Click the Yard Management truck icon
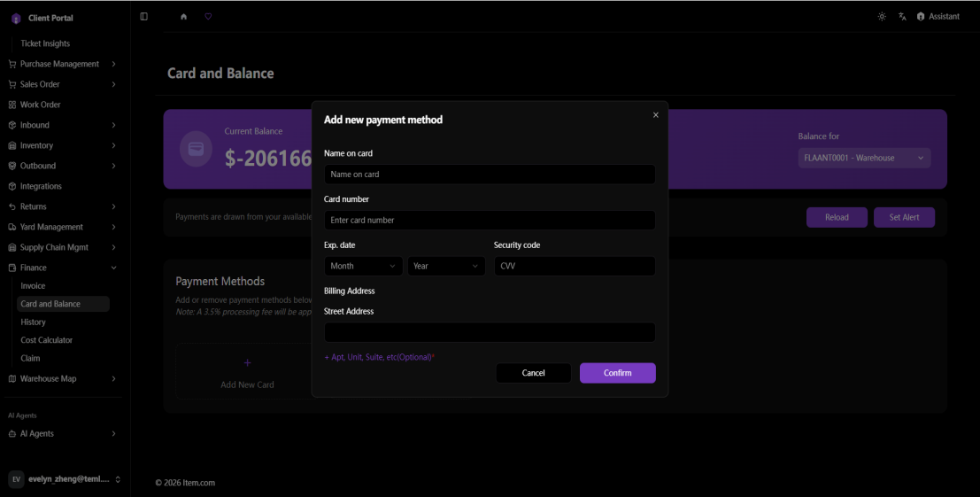 click(12, 227)
